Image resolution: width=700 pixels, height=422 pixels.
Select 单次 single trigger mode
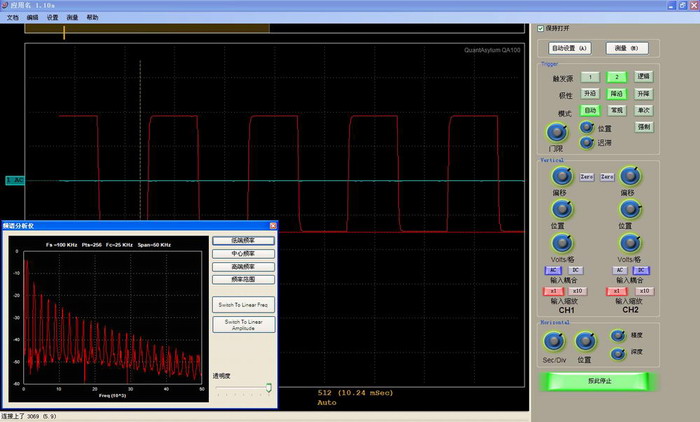point(643,110)
